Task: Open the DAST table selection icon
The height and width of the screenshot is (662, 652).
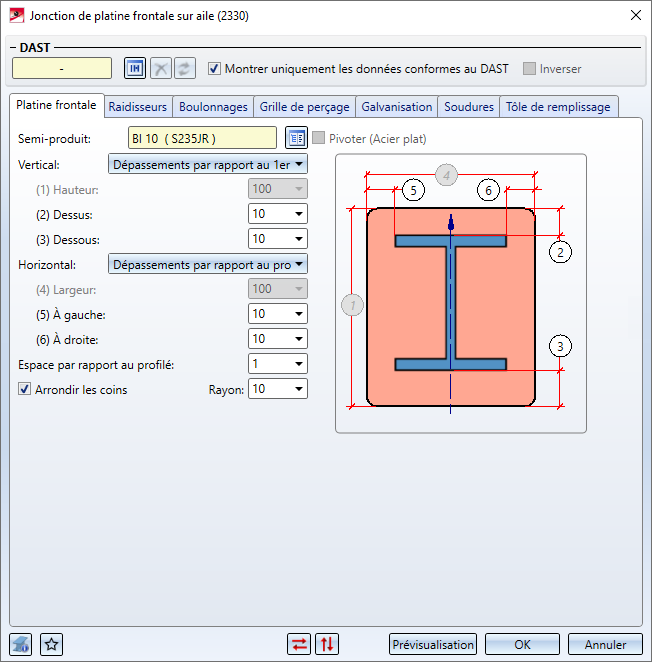Action: tap(135, 68)
